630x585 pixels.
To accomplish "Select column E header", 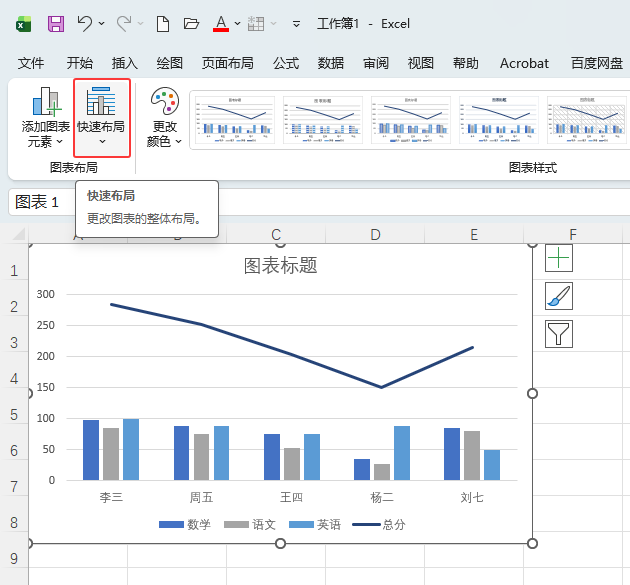I will point(474,234).
